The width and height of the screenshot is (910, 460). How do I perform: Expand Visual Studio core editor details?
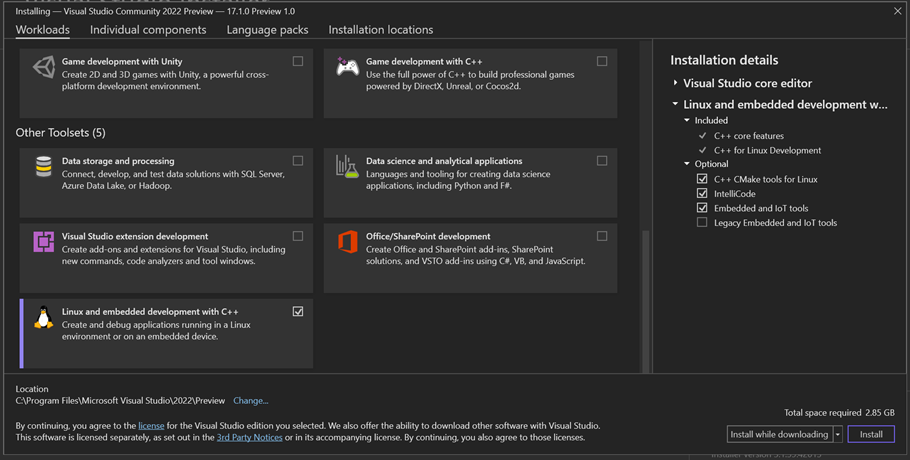click(x=676, y=83)
